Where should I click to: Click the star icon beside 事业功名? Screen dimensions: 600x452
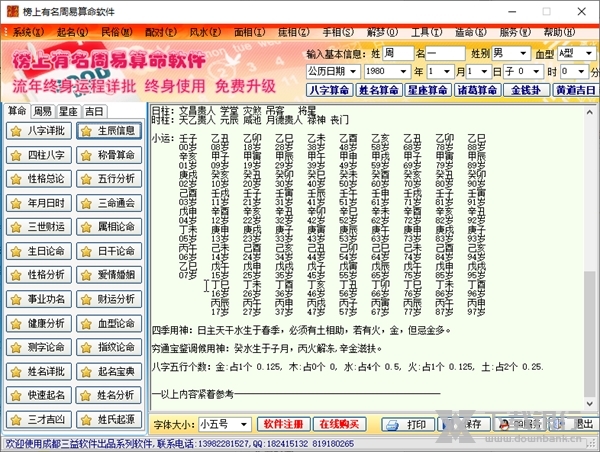[16, 299]
